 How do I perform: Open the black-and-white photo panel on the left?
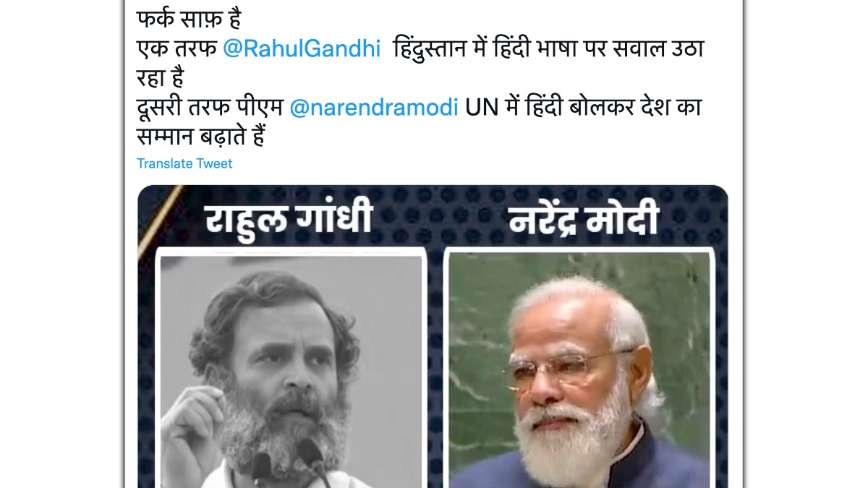(291, 369)
